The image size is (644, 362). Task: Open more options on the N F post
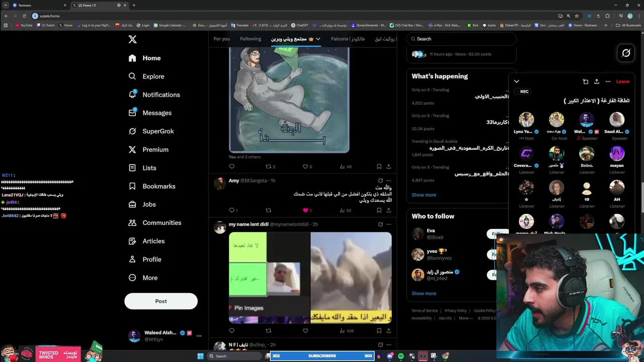pyautogui.click(x=388, y=345)
